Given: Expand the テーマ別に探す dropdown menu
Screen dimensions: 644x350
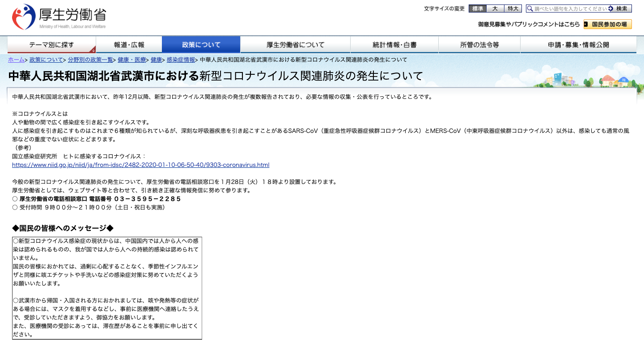Looking at the screenshot, I should pos(51,45).
